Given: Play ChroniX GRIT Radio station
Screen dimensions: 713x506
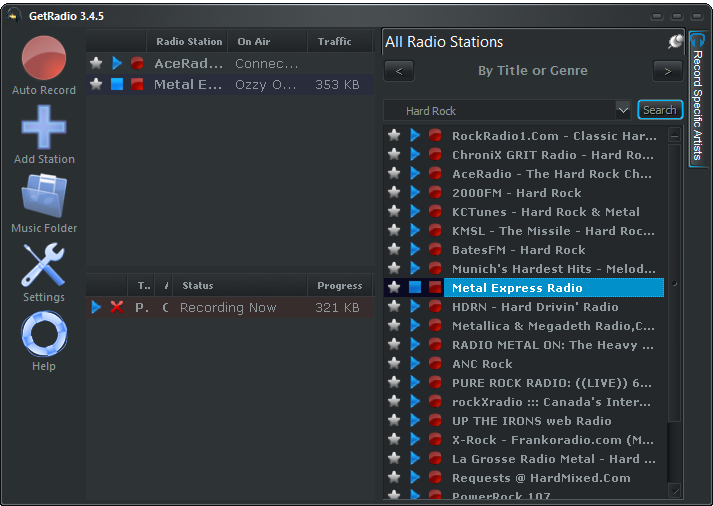Looking at the screenshot, I should [415, 155].
